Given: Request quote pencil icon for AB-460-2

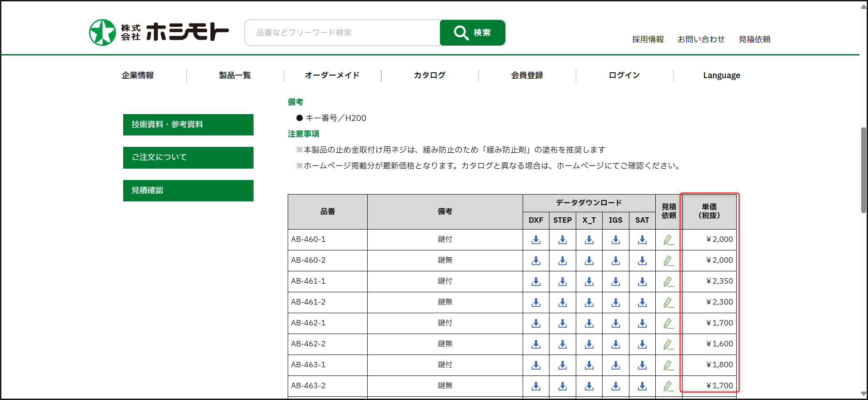Looking at the screenshot, I should tap(668, 260).
